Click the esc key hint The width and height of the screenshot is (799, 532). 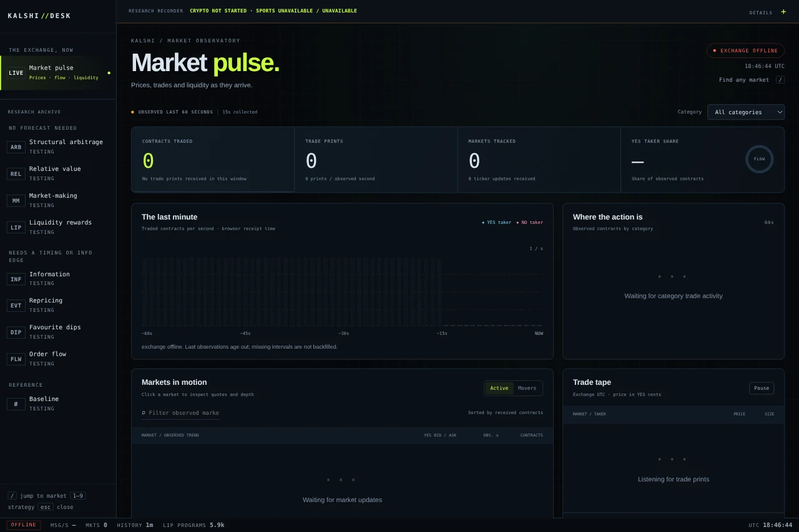pos(46,508)
